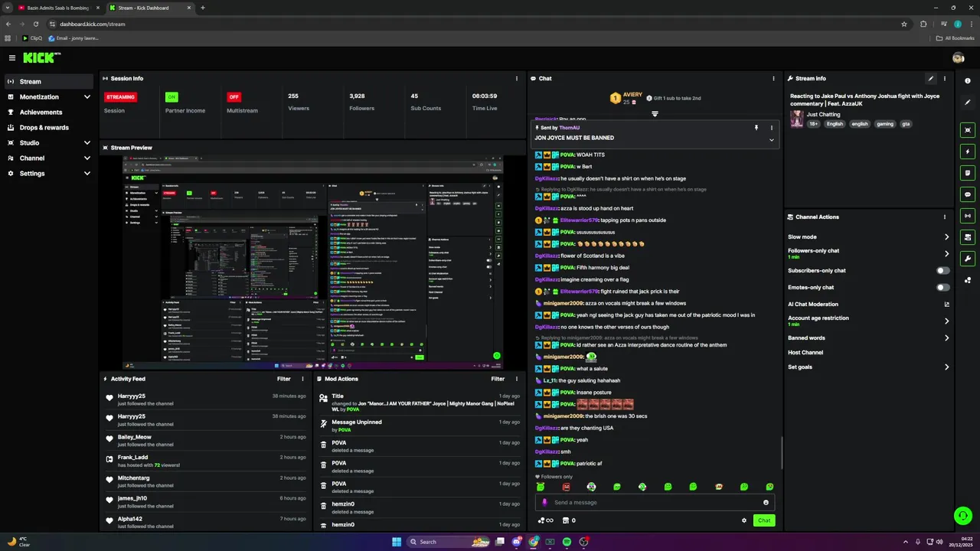Expand the Monetization sidebar section
Viewport: 980px width, 551px height.
click(87, 97)
